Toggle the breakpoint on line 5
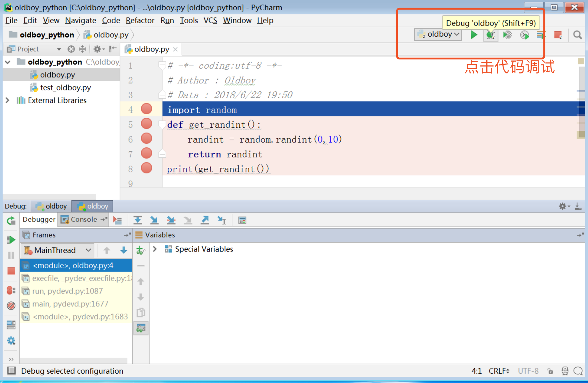 click(146, 124)
